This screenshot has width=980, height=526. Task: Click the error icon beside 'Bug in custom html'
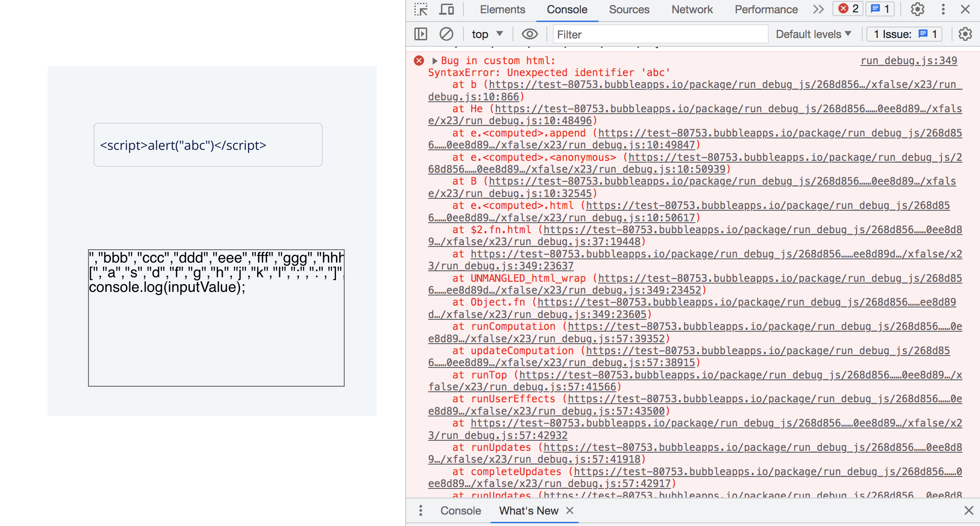pos(419,60)
